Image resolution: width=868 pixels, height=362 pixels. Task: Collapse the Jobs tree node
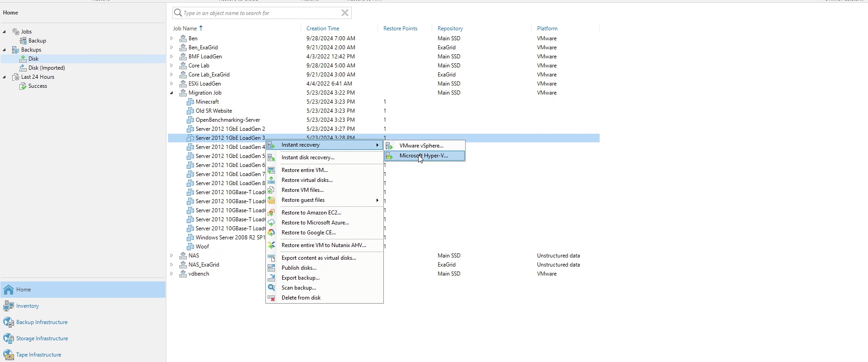tap(5, 32)
